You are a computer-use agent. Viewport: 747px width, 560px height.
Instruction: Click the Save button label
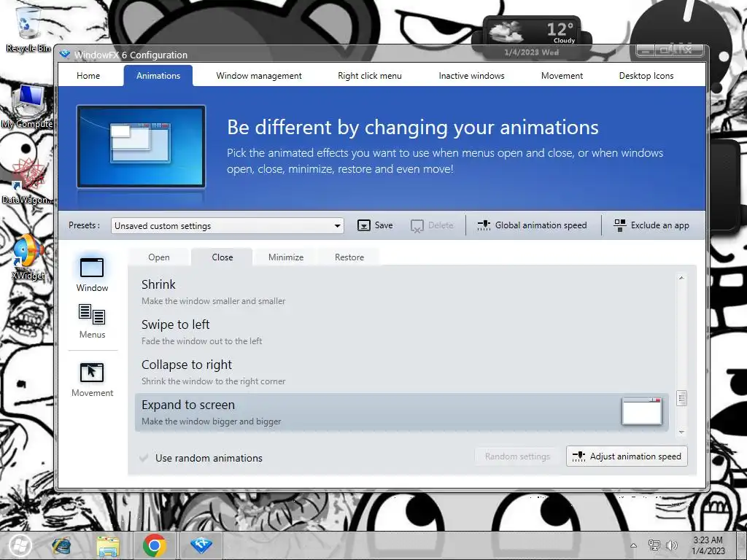(x=384, y=225)
